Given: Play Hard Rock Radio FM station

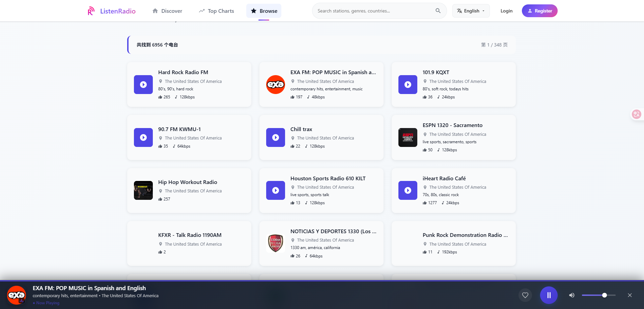Looking at the screenshot, I should point(143,85).
